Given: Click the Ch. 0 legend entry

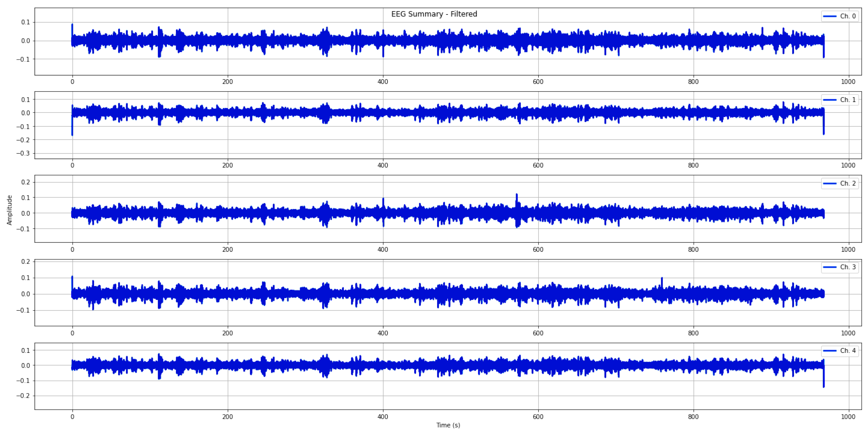Looking at the screenshot, I should coord(847,16).
